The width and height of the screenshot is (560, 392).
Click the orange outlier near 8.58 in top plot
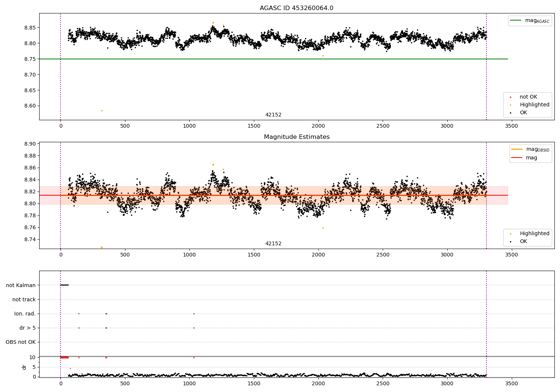(102, 111)
